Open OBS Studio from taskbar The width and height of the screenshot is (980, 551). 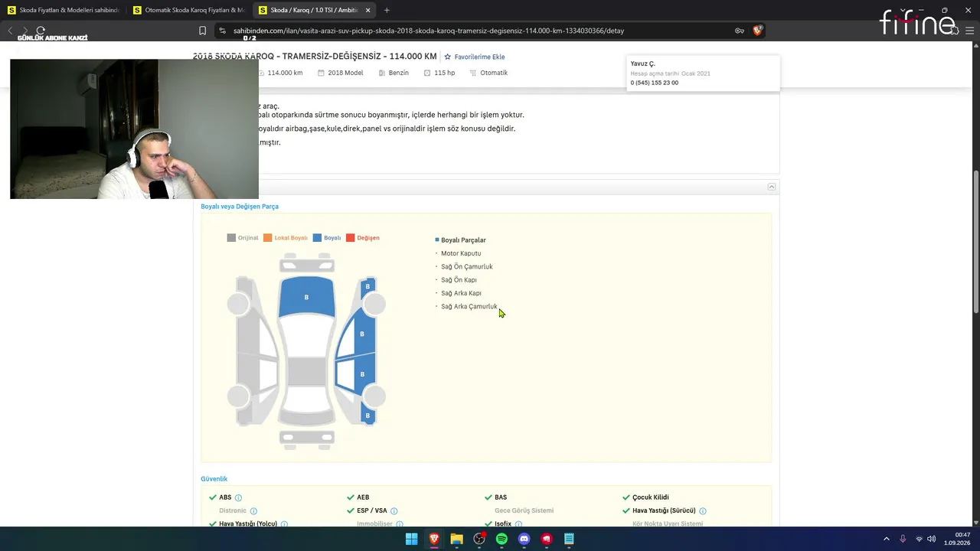(x=479, y=539)
